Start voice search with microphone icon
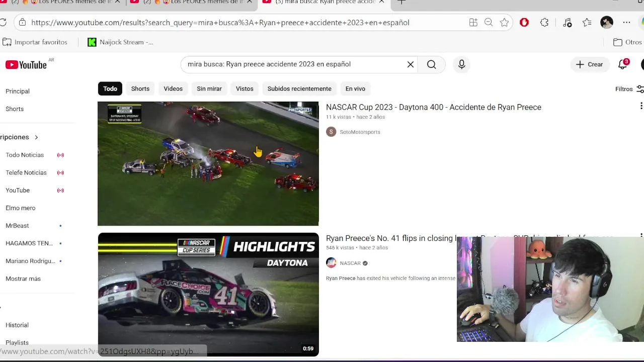644x362 pixels. coord(461,64)
